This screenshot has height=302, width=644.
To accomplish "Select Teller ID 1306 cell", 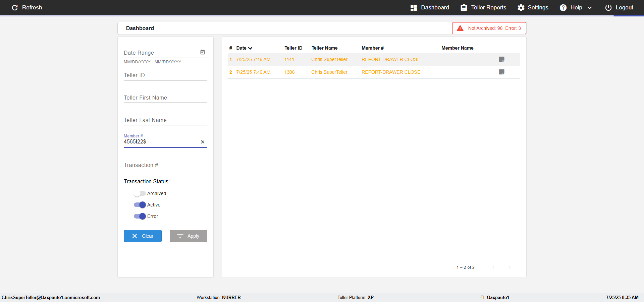I will 289,72.
